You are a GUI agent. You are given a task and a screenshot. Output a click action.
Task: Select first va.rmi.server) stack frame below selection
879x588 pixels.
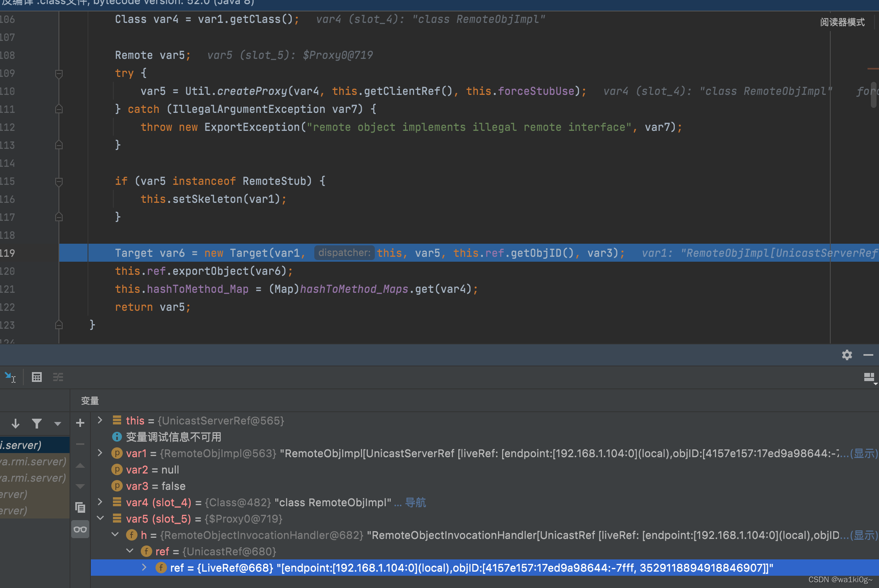click(35, 461)
